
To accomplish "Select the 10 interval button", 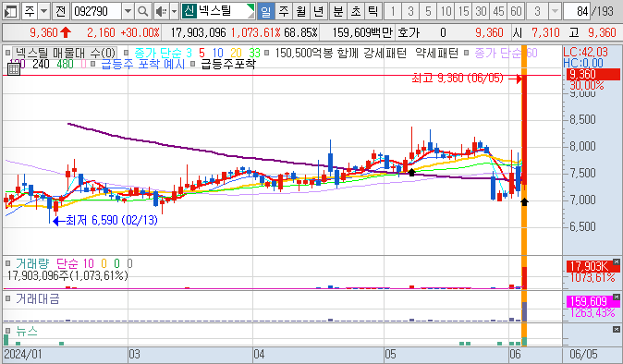I will point(445,11).
